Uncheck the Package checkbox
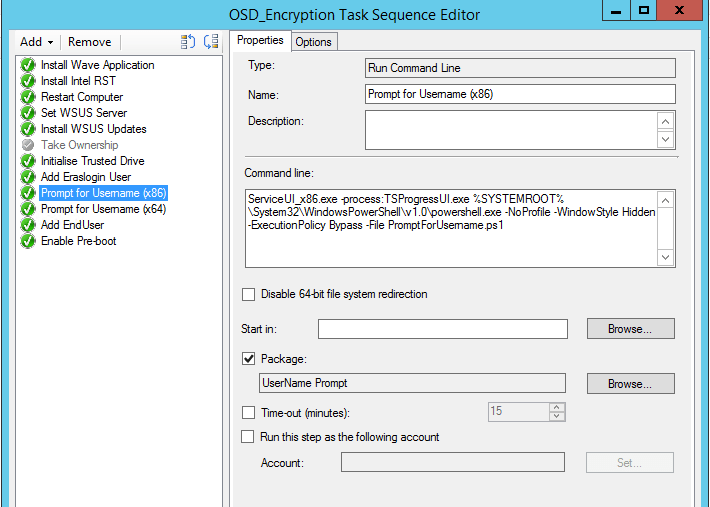This screenshot has width=710, height=507. tap(249, 358)
